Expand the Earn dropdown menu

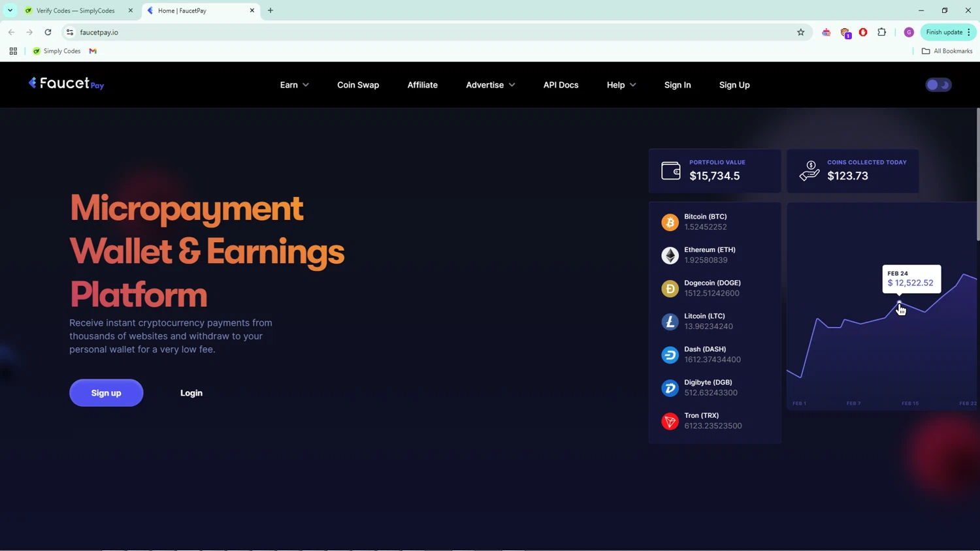coord(294,85)
